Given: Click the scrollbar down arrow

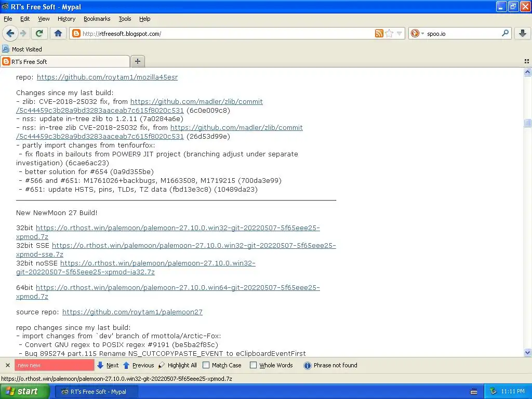Looking at the screenshot, I should [x=527, y=353].
